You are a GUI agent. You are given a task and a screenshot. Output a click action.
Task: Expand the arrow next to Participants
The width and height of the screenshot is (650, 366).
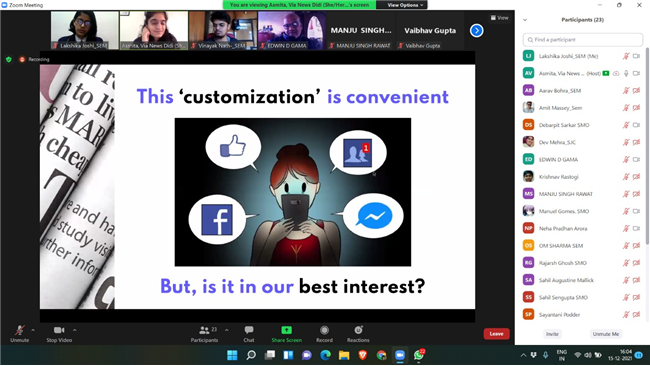(227, 330)
